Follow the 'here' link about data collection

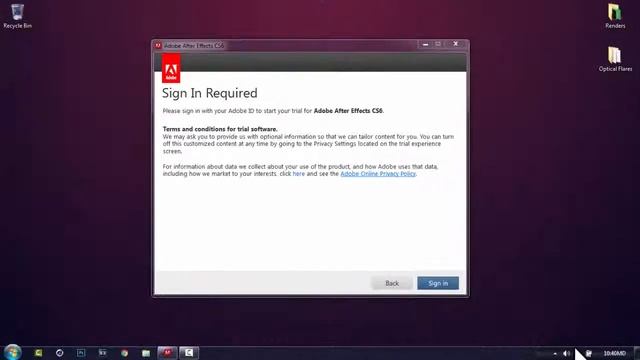pos(299,173)
